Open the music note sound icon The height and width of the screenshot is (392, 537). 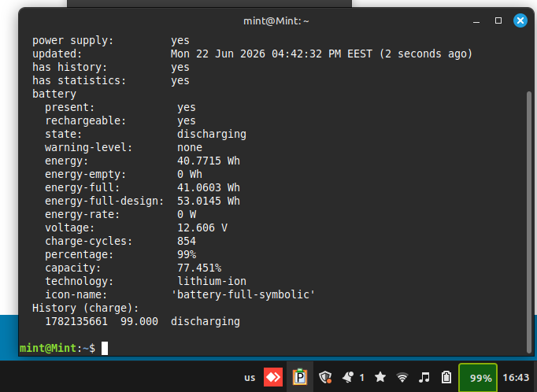point(424,377)
